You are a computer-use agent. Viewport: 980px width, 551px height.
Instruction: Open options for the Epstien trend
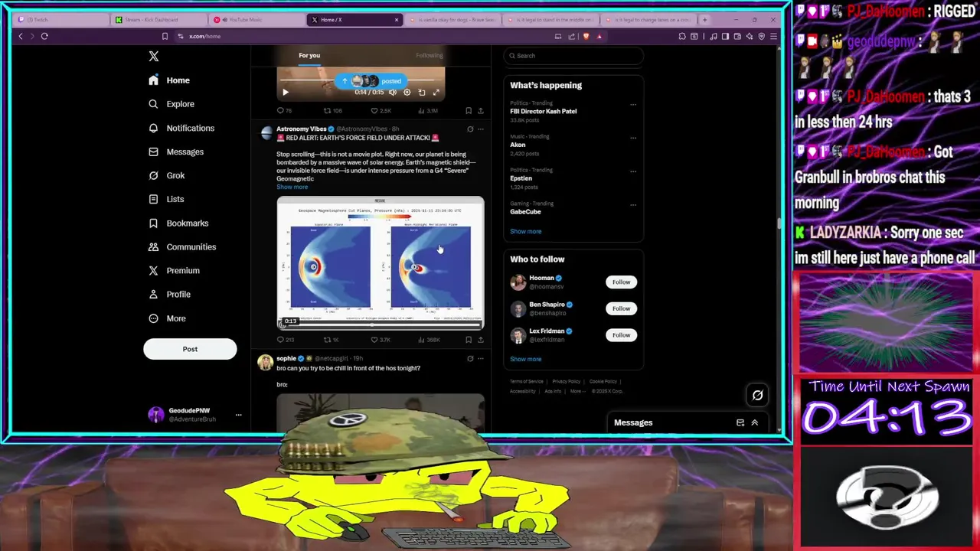click(x=633, y=172)
